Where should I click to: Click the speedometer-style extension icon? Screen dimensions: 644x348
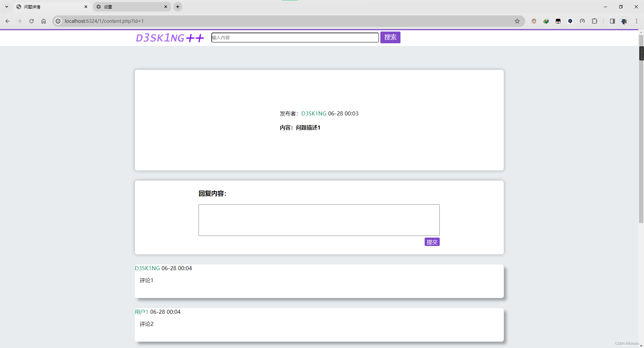[583, 21]
